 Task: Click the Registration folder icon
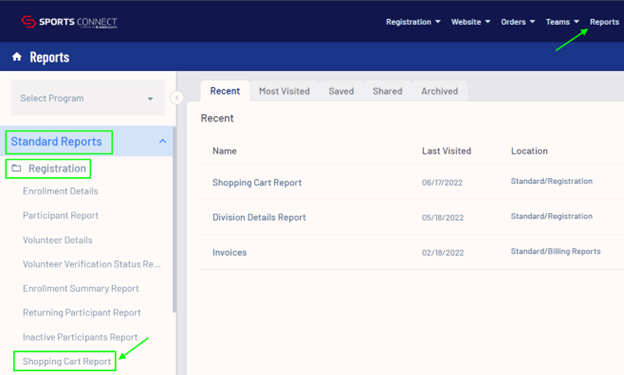coord(16,168)
